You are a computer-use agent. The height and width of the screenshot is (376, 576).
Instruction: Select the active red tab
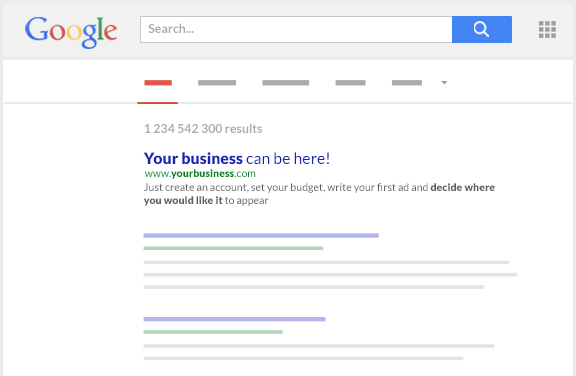tap(158, 83)
